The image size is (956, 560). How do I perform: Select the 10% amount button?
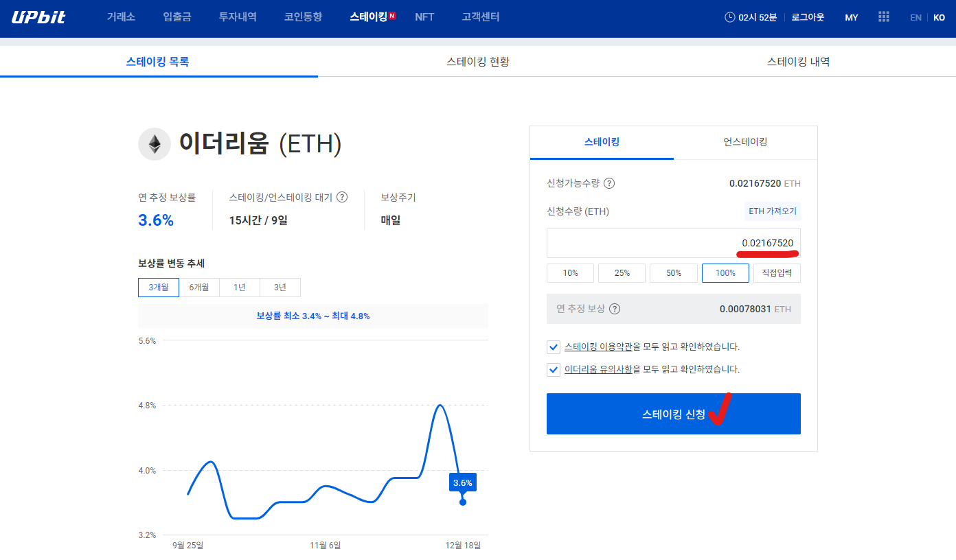click(x=570, y=273)
